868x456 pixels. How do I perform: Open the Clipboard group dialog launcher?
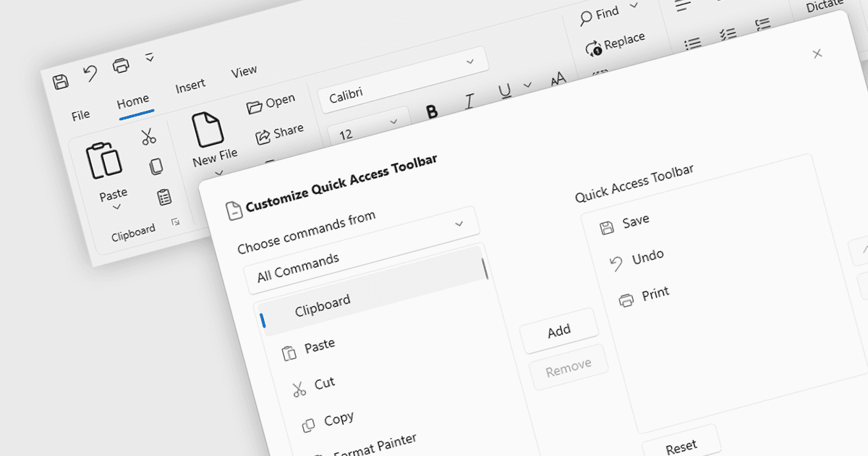point(175,223)
